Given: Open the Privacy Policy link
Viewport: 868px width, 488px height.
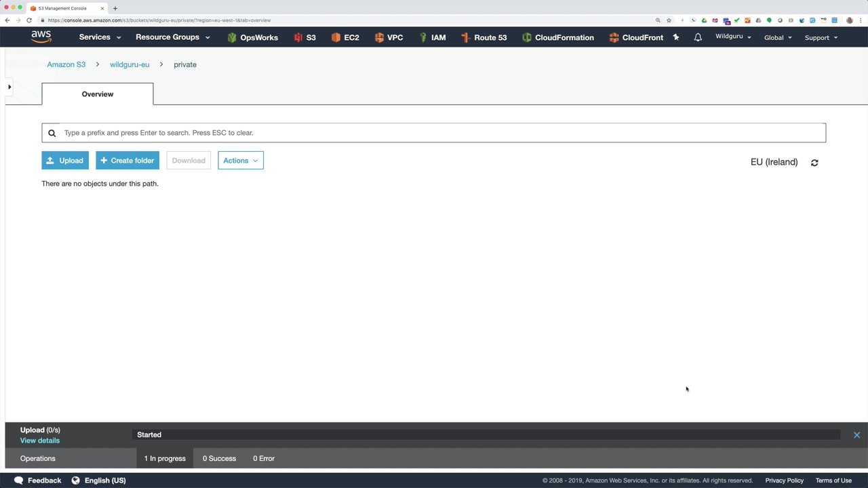Looking at the screenshot, I should (x=785, y=481).
